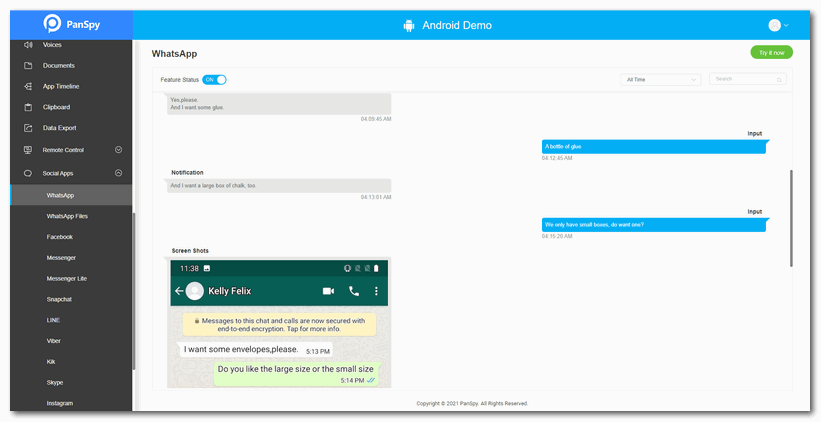
Task: Click the Android Demo title text
Action: [457, 25]
